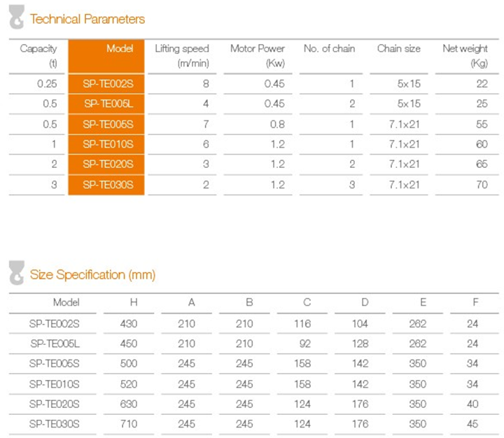The height and width of the screenshot is (438, 504).
Task: Click SP-TE020S in the size specification table
Action: pyautogui.click(x=55, y=404)
